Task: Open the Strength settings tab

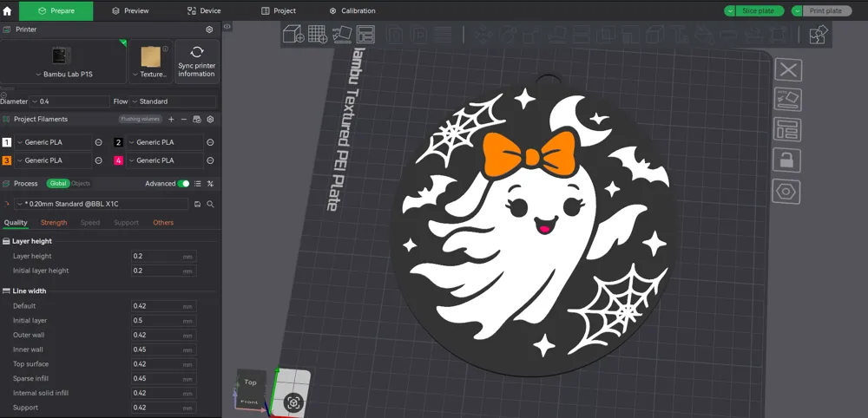Action: (x=54, y=222)
